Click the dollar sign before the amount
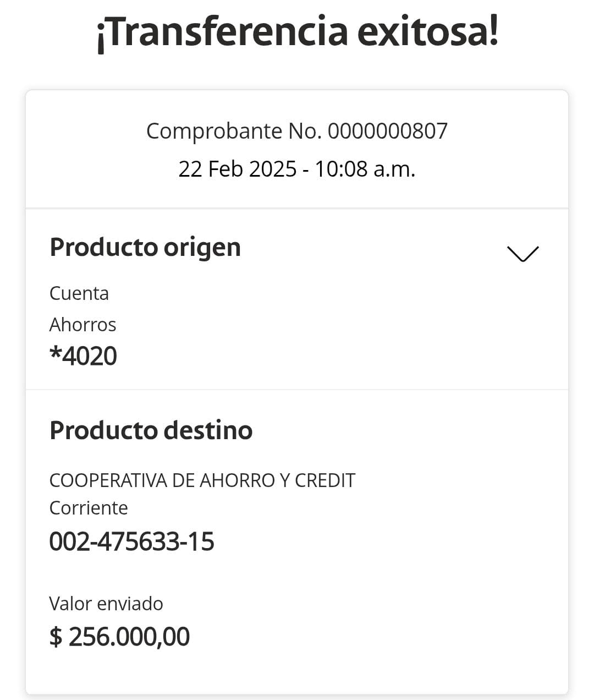Image resolution: width=594 pixels, height=700 pixels. pyautogui.click(x=56, y=637)
